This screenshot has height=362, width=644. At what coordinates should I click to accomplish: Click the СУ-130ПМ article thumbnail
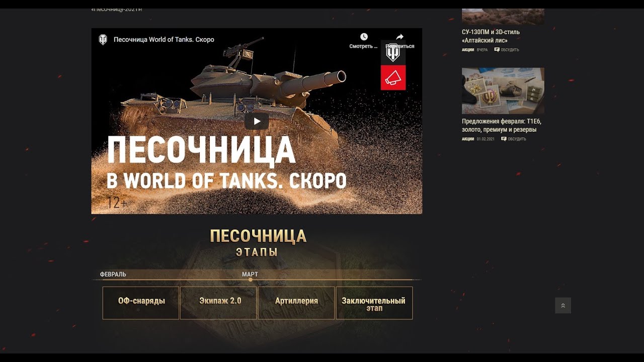tap(503, 17)
